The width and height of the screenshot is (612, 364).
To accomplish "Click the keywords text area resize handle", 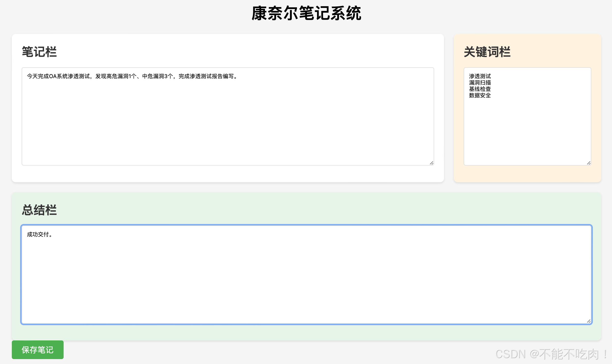I will click(589, 163).
